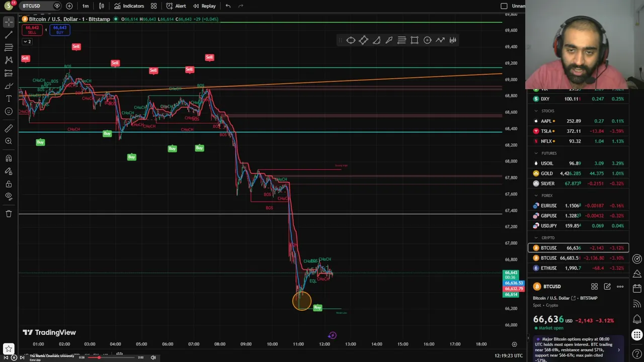Image resolution: width=644 pixels, height=362 pixels.
Task: Select NFLX in the watchlist
Action: (578, 141)
